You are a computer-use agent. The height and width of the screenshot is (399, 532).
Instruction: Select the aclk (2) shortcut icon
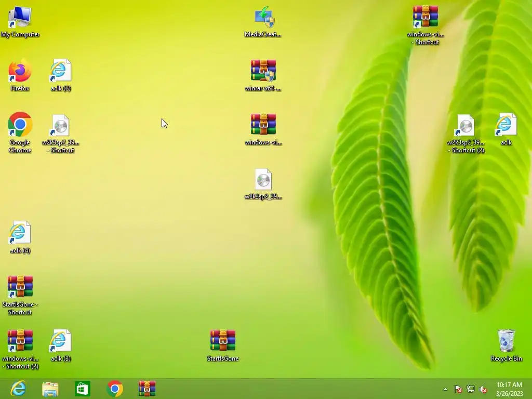point(61,75)
